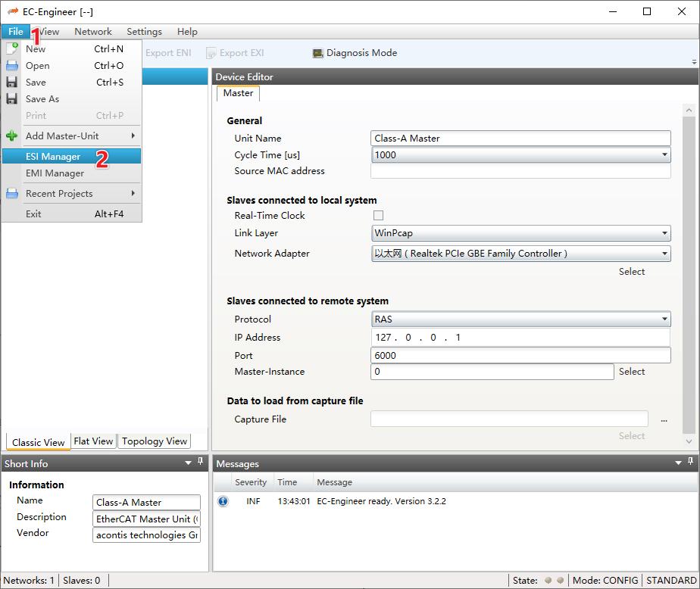Open the Link Layer WinPcap dropdown
This screenshot has height=589, width=700.
pyautogui.click(x=664, y=234)
